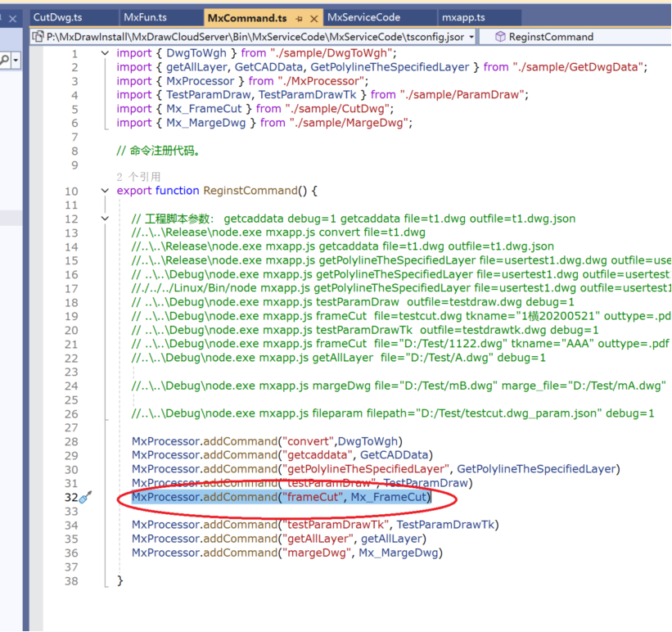Viewport: 672px width, 632px height.
Task: Collapse the import block at line 1
Action: [105, 53]
